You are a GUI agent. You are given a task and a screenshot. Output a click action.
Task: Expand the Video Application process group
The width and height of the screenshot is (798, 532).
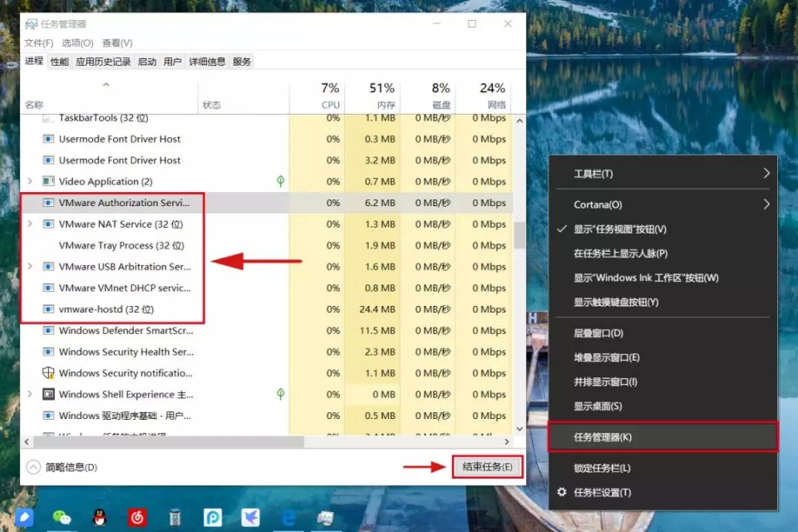(x=30, y=181)
